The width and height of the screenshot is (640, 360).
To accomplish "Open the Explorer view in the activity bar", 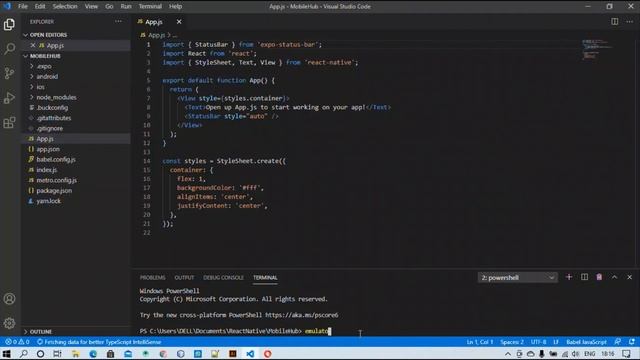I will coord(9,24).
